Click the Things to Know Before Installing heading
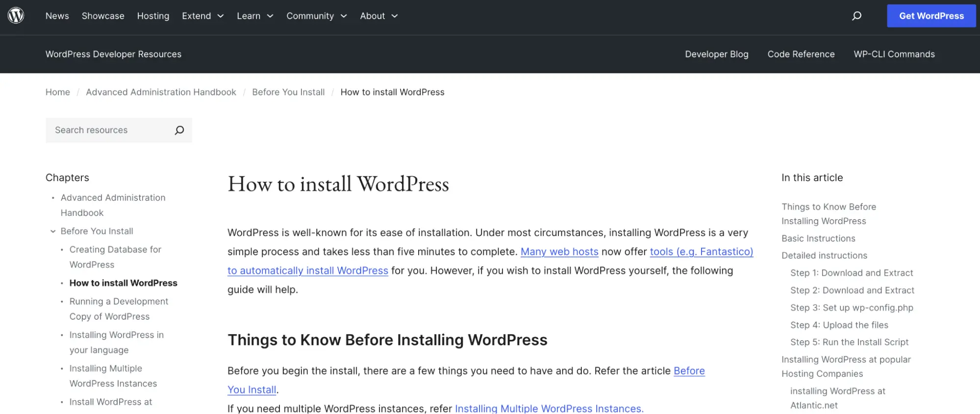The width and height of the screenshot is (980, 414). tap(387, 340)
